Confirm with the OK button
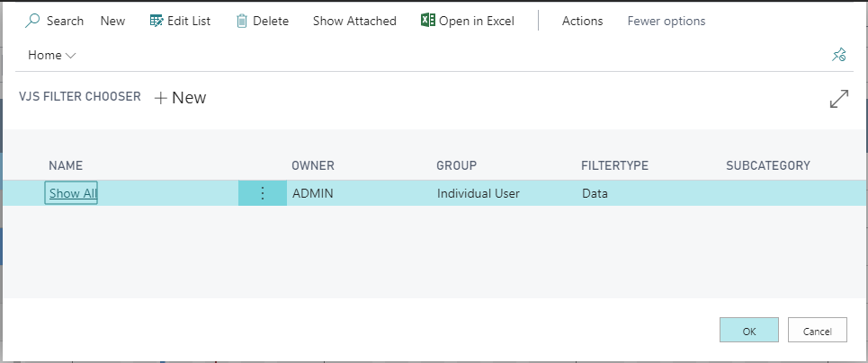 pos(749,330)
